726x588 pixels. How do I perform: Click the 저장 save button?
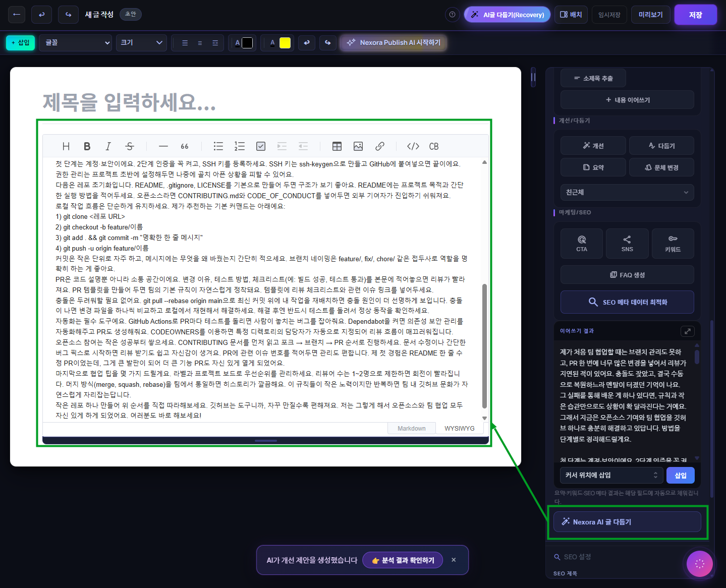click(x=695, y=15)
